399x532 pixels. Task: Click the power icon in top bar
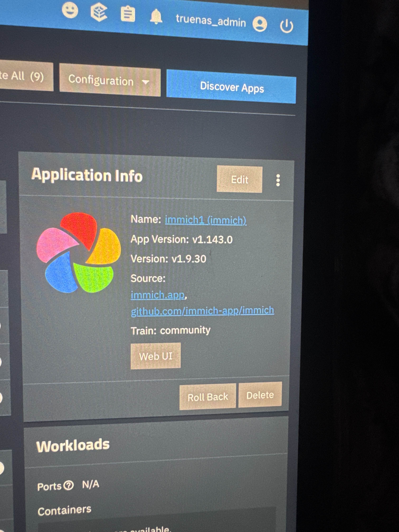tap(286, 26)
